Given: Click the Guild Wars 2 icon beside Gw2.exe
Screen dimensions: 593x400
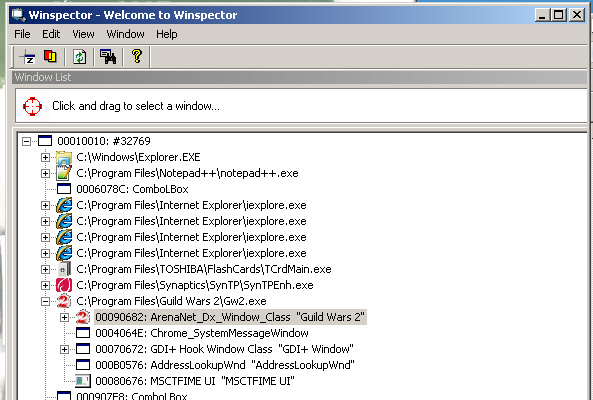Looking at the screenshot, I should pos(64,301).
